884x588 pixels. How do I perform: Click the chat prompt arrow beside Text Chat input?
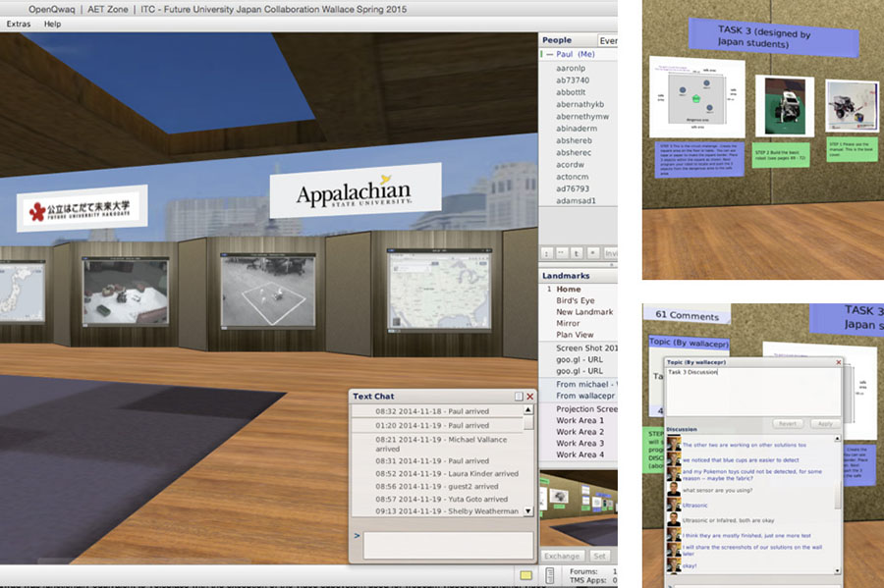click(357, 536)
